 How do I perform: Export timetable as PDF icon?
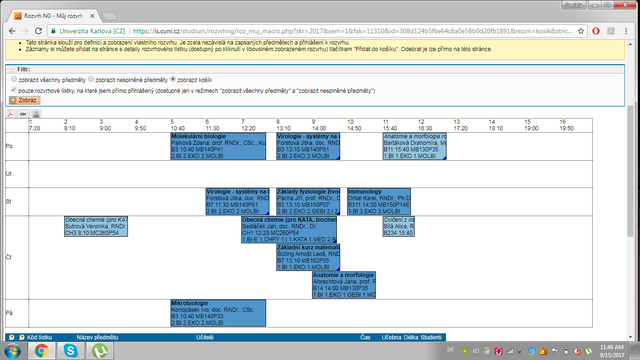(11, 114)
